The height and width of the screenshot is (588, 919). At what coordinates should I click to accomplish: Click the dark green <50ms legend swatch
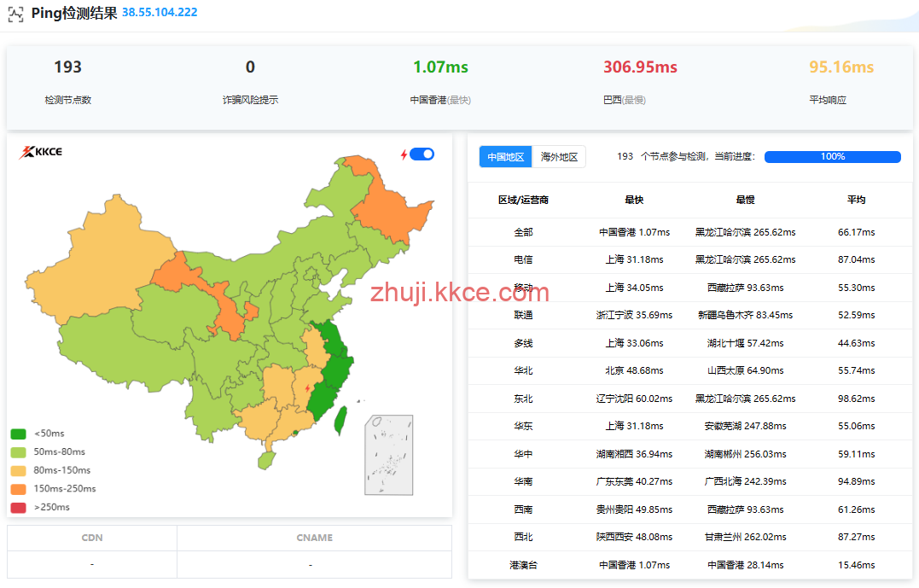pyautogui.click(x=18, y=434)
